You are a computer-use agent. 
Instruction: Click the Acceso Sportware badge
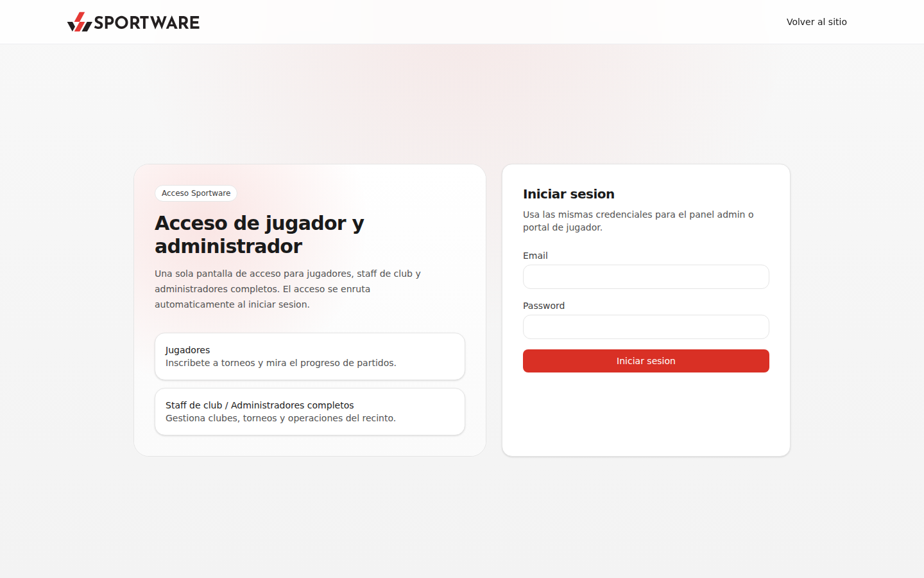coord(196,193)
